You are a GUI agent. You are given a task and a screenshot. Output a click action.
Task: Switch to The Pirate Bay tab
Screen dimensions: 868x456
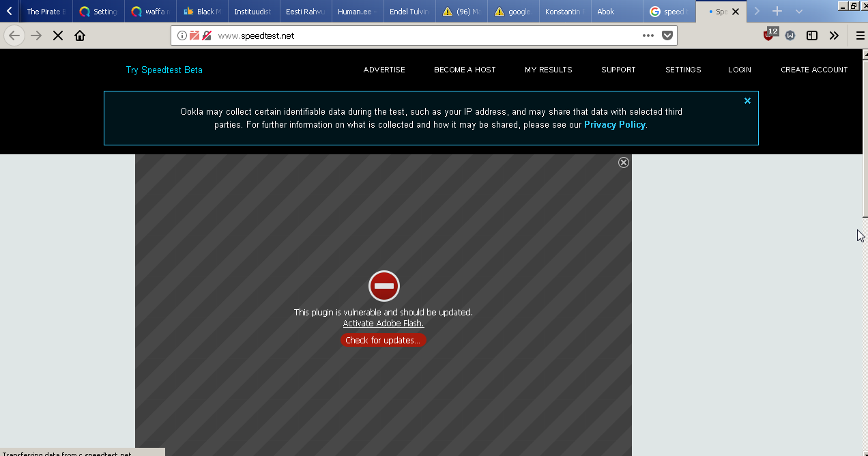click(46, 12)
